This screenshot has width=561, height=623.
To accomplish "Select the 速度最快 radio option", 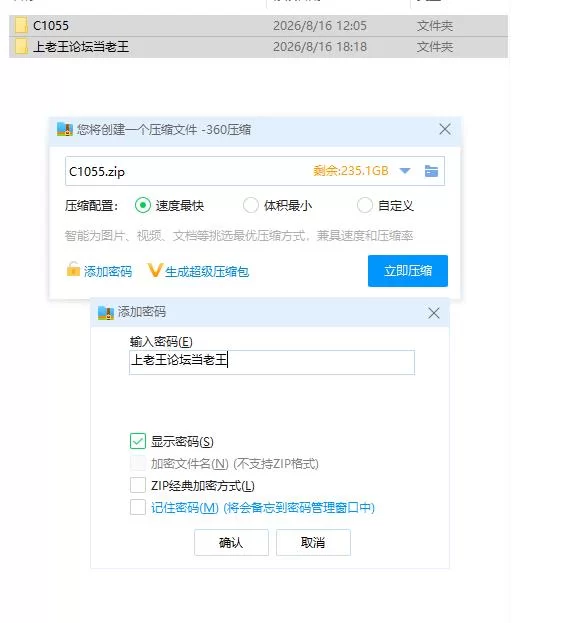I will (x=143, y=205).
